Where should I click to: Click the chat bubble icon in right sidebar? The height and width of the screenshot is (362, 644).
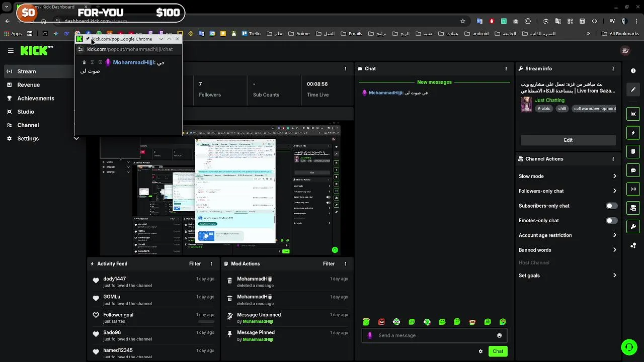click(633, 170)
